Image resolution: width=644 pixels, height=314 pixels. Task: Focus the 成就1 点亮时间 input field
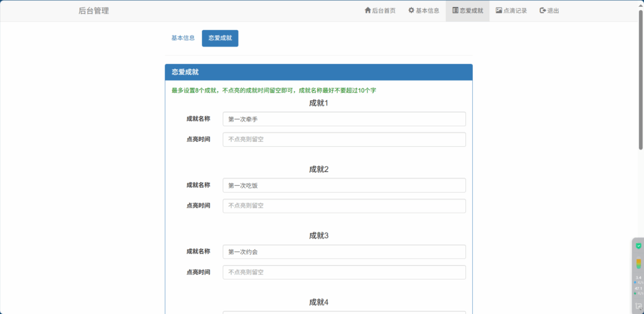coord(344,139)
